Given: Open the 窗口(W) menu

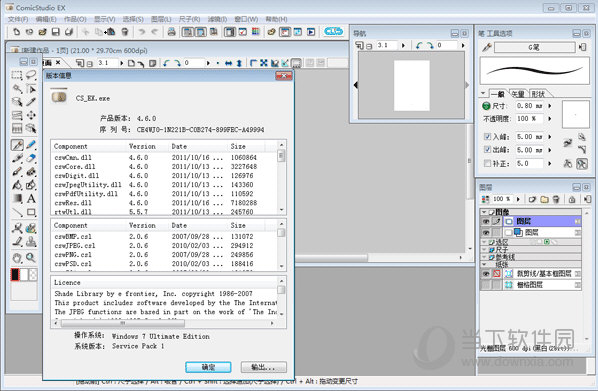Looking at the screenshot, I should tap(246, 19).
